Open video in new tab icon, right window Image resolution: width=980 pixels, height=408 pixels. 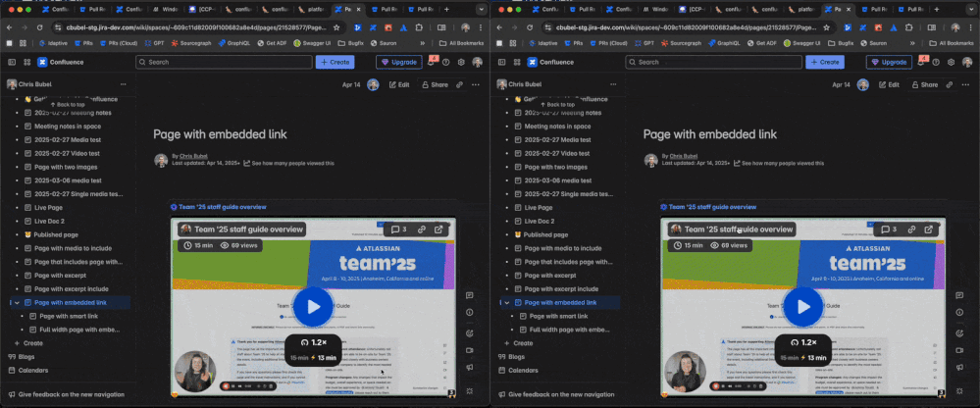[929, 229]
